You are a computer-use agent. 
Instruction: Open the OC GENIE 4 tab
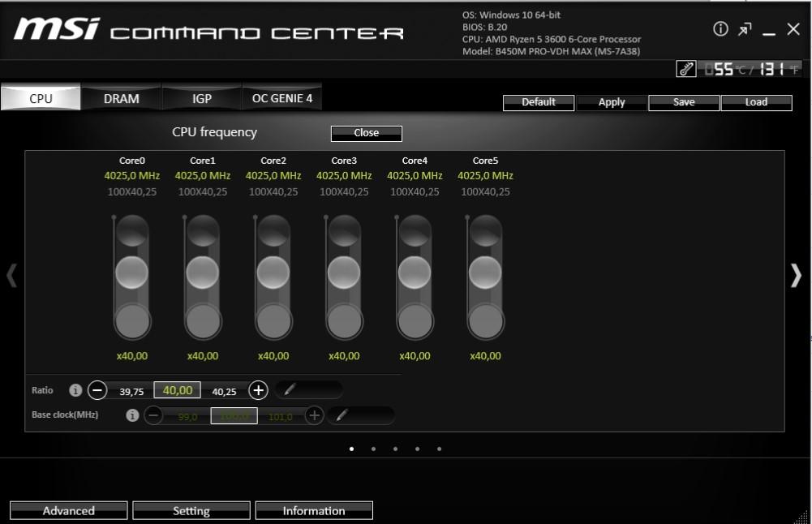pos(282,98)
